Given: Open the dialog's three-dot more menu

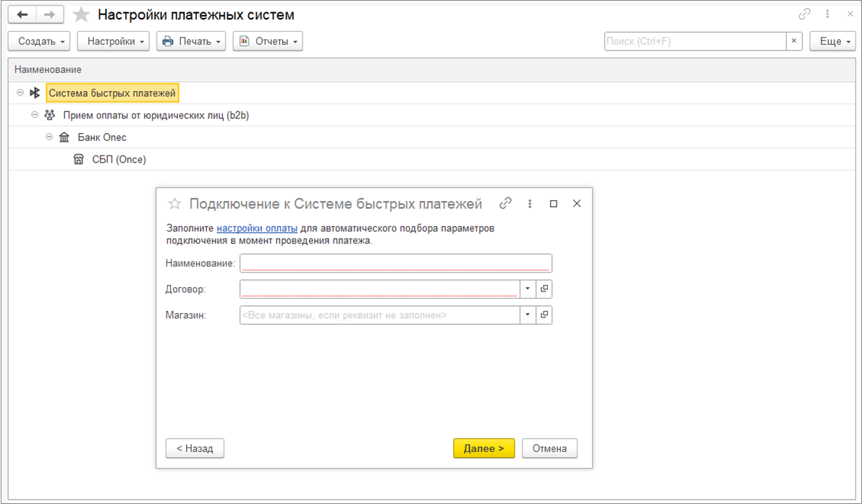Looking at the screenshot, I should pos(530,204).
